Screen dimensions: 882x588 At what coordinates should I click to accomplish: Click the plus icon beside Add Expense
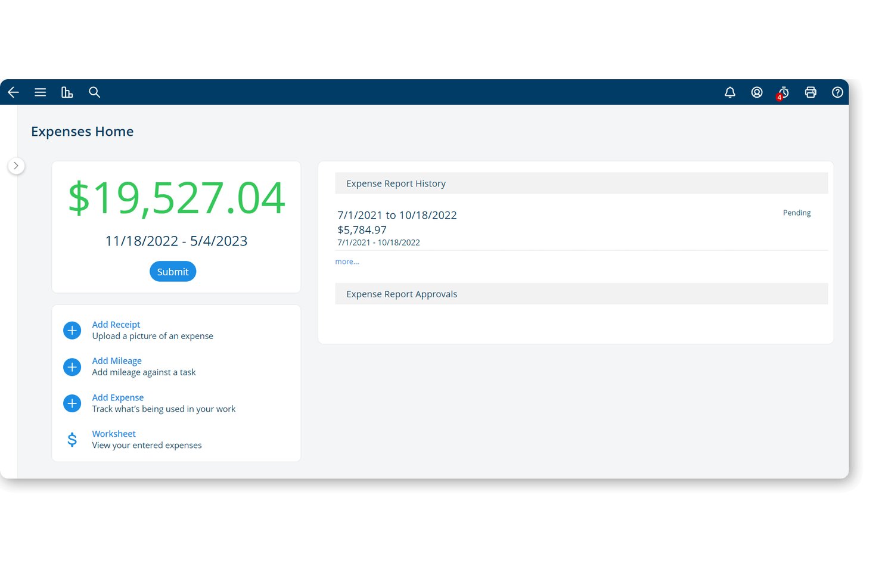72,403
